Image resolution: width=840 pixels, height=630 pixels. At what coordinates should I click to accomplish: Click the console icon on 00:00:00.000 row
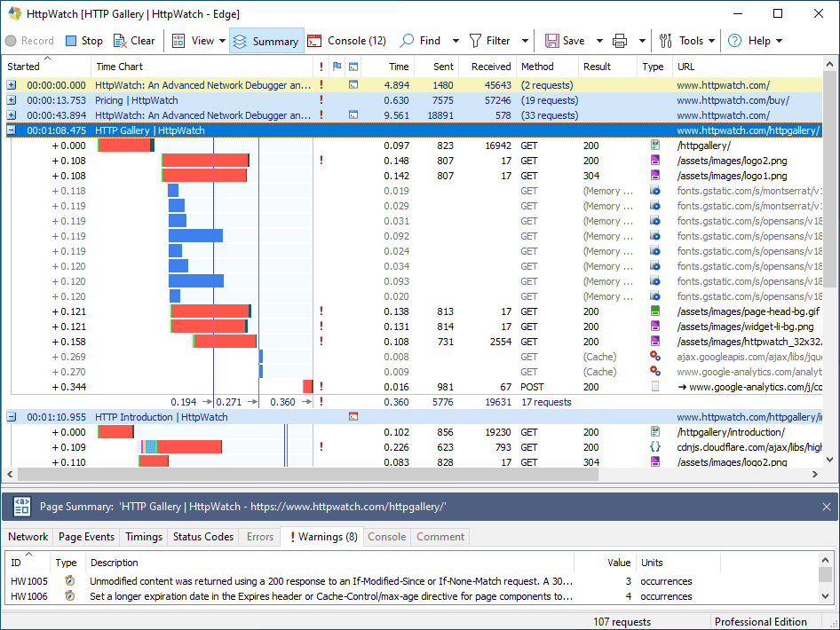tap(353, 84)
